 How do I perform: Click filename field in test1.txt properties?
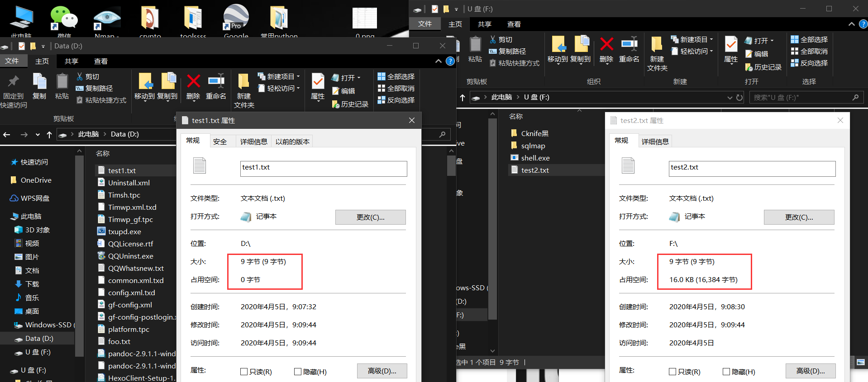pos(324,169)
